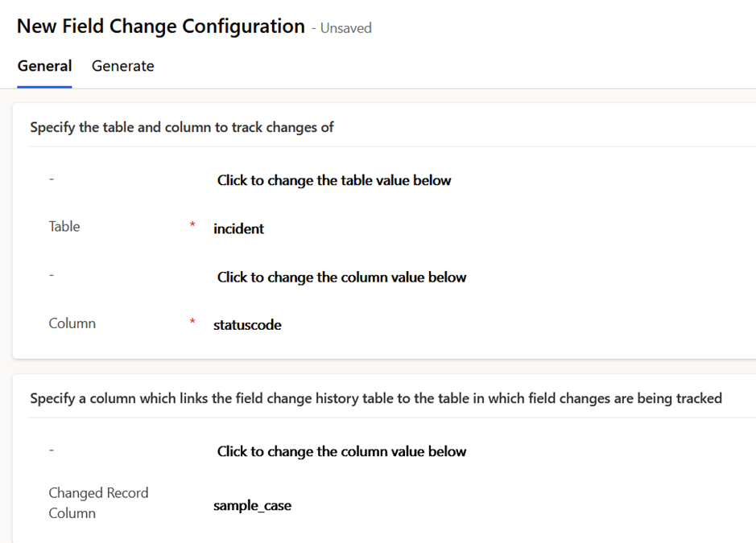Image resolution: width=756 pixels, height=543 pixels.
Task: Click the column change prompt above sample_case
Action: (x=341, y=451)
